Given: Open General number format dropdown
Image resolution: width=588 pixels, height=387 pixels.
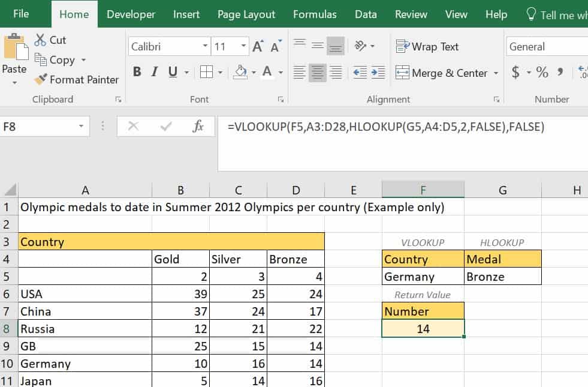Looking at the screenshot, I should 547,47.
